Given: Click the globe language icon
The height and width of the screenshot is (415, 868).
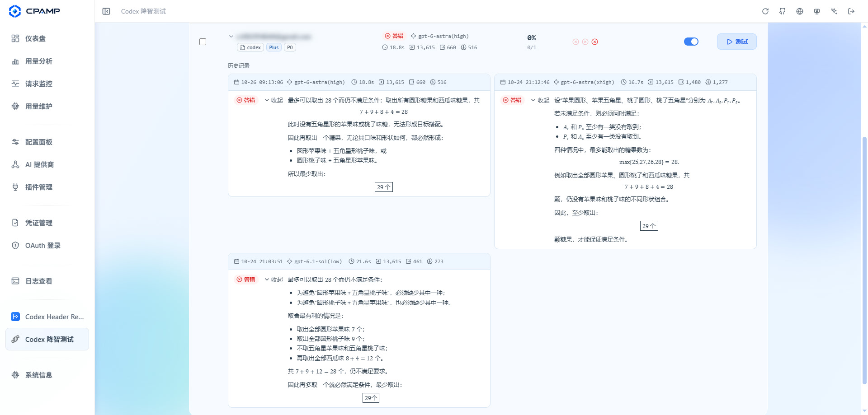Looking at the screenshot, I should (x=800, y=11).
